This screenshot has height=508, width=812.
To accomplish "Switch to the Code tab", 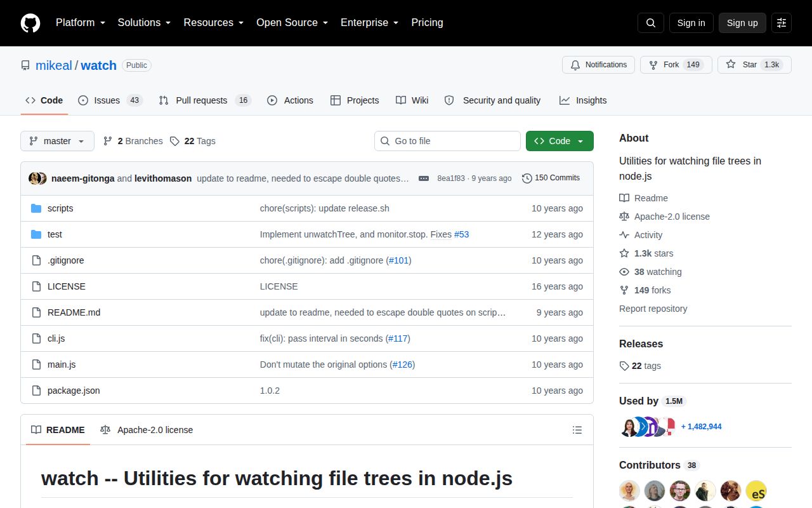I will pyautogui.click(x=44, y=100).
